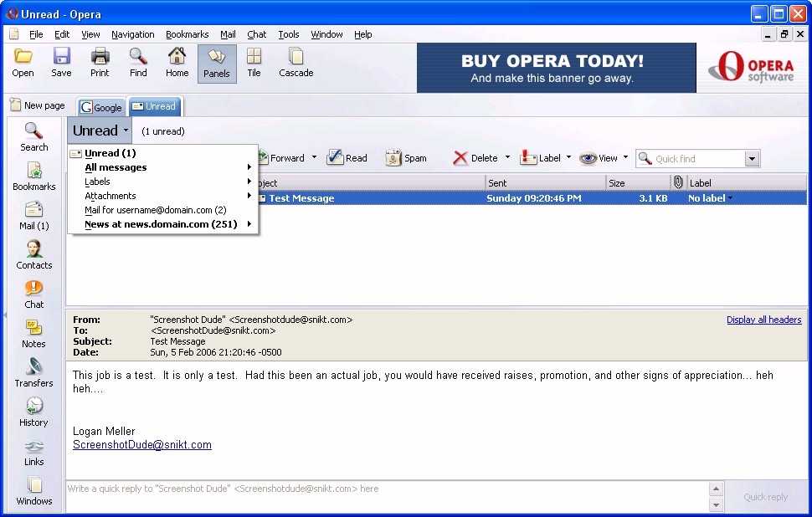Toggle the Panels button in the toolbar

pyautogui.click(x=216, y=63)
